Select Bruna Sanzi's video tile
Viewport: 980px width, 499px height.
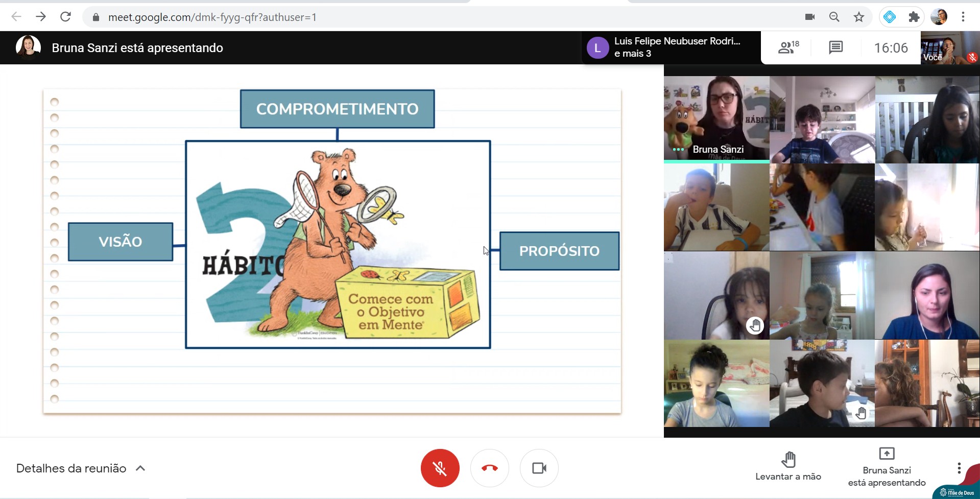click(x=716, y=120)
